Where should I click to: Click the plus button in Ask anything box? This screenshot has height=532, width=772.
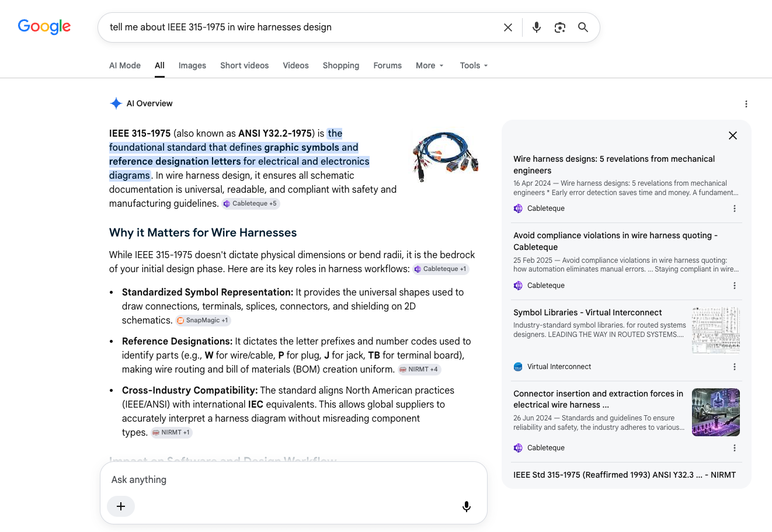point(121,506)
